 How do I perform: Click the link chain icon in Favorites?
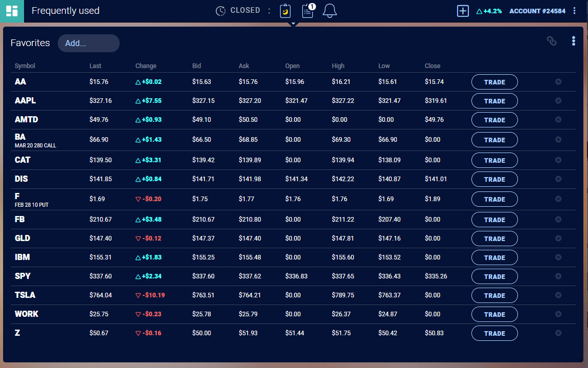click(551, 41)
